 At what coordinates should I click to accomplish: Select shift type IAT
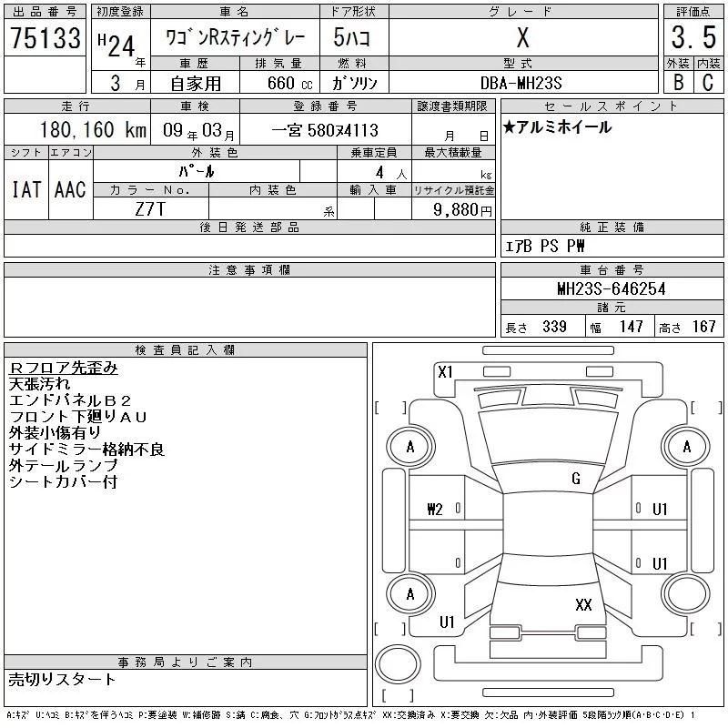pyautogui.click(x=26, y=189)
